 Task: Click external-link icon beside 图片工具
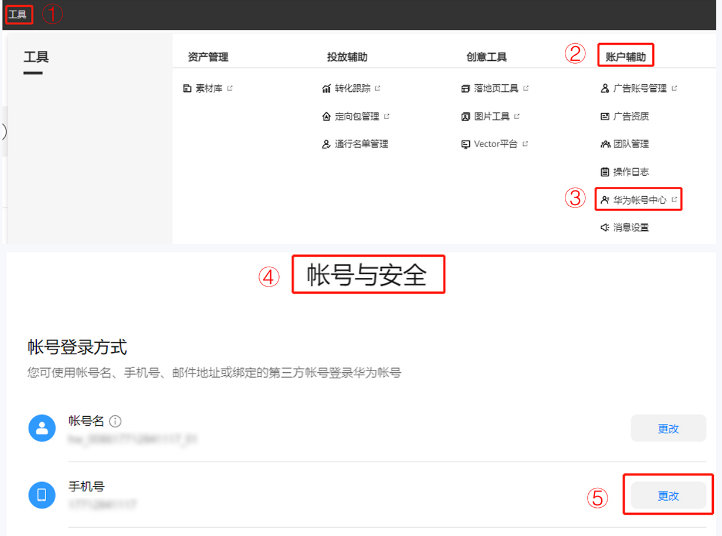pyautogui.click(x=517, y=116)
